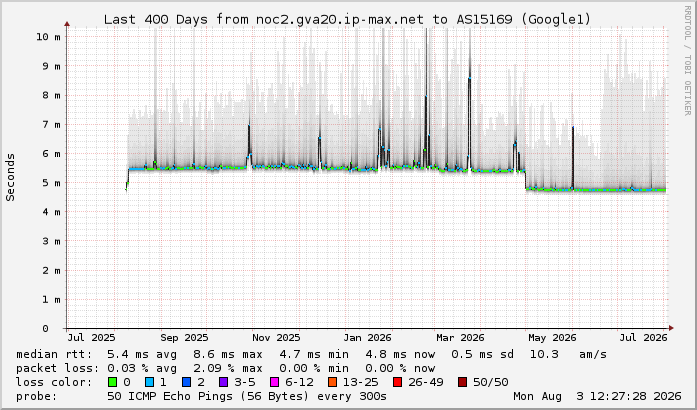Click the '2.09 % max' packet loss value

pos(228,368)
